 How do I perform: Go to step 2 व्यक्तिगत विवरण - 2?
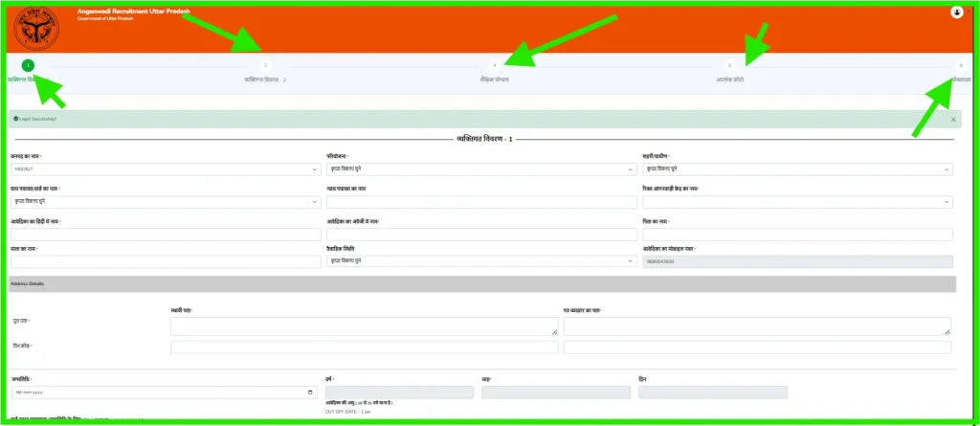[265, 65]
